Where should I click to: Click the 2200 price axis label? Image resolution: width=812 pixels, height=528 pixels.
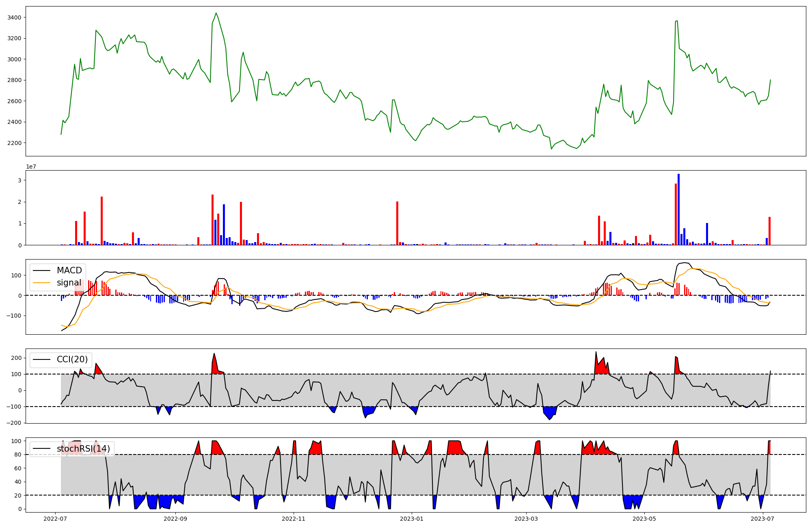click(x=14, y=143)
